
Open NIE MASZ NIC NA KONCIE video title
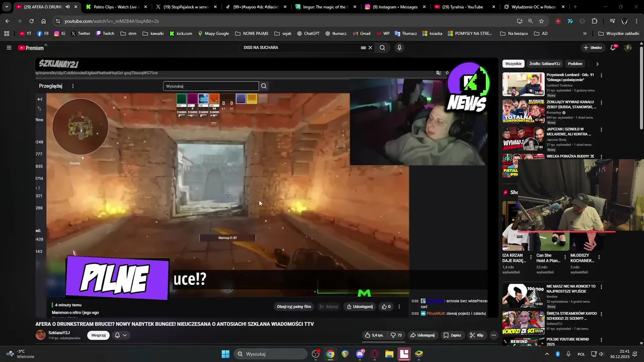point(571,289)
